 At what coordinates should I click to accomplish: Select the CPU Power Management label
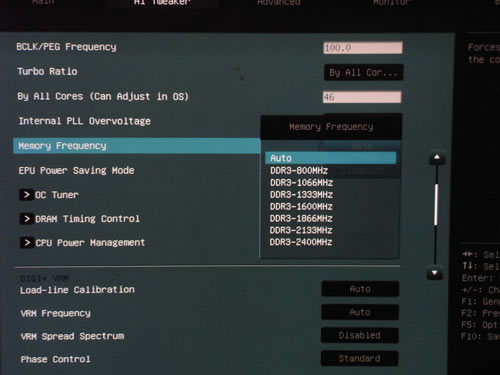[x=90, y=243]
